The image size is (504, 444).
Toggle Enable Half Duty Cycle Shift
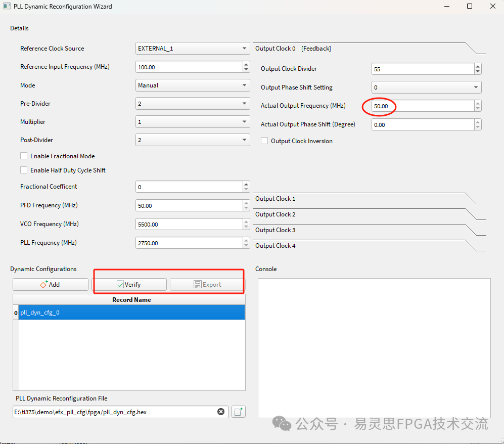click(24, 170)
